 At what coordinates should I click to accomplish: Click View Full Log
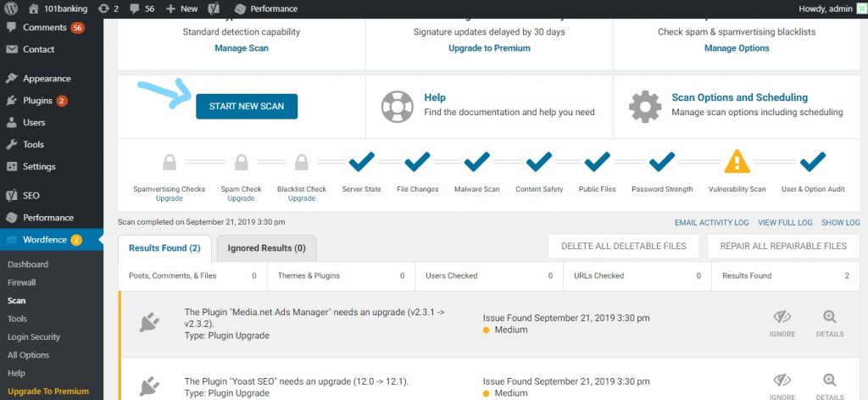coord(785,222)
